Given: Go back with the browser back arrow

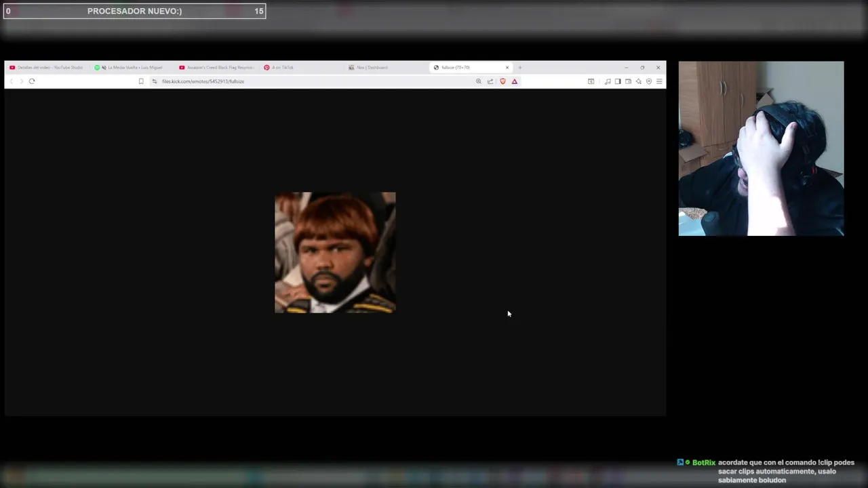Looking at the screenshot, I should point(11,81).
